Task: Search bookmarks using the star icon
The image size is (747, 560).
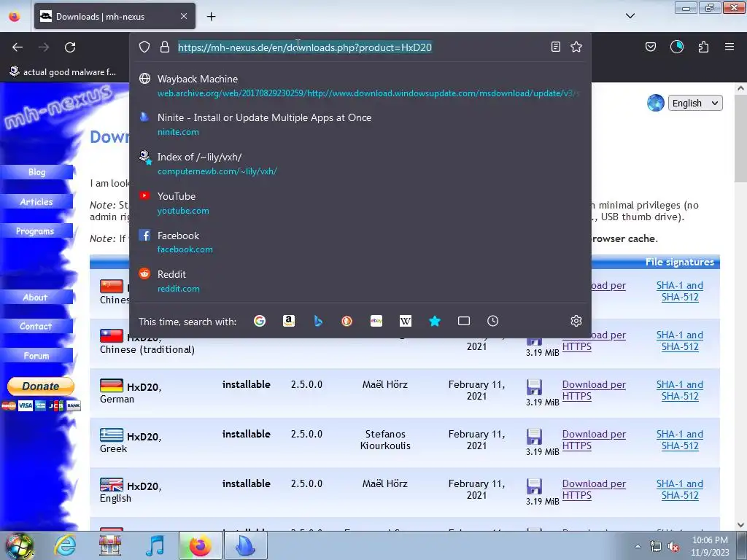Action: tap(435, 321)
